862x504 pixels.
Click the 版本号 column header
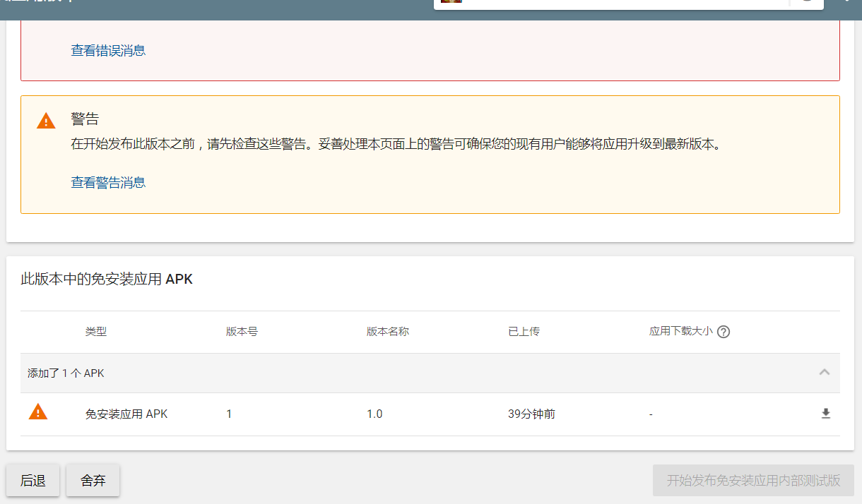242,332
